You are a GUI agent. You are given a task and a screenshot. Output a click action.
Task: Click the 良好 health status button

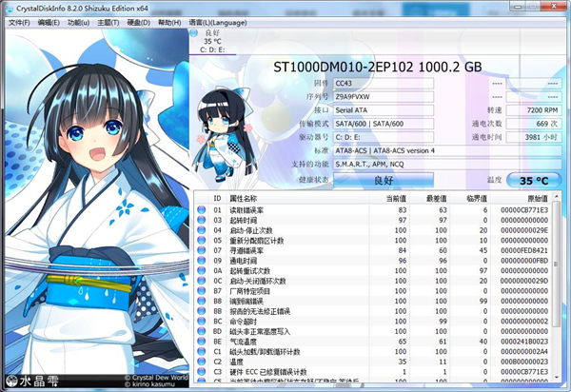[x=384, y=180]
